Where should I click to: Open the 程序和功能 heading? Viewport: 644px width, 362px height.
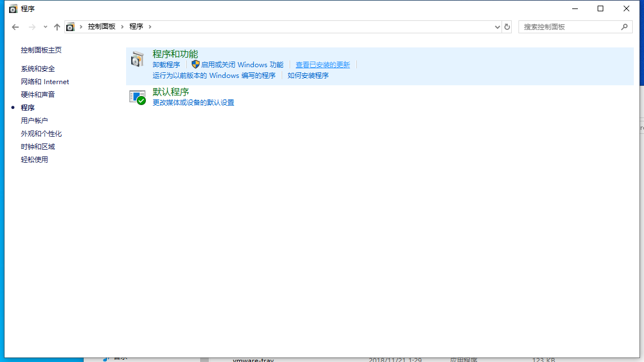[175, 54]
